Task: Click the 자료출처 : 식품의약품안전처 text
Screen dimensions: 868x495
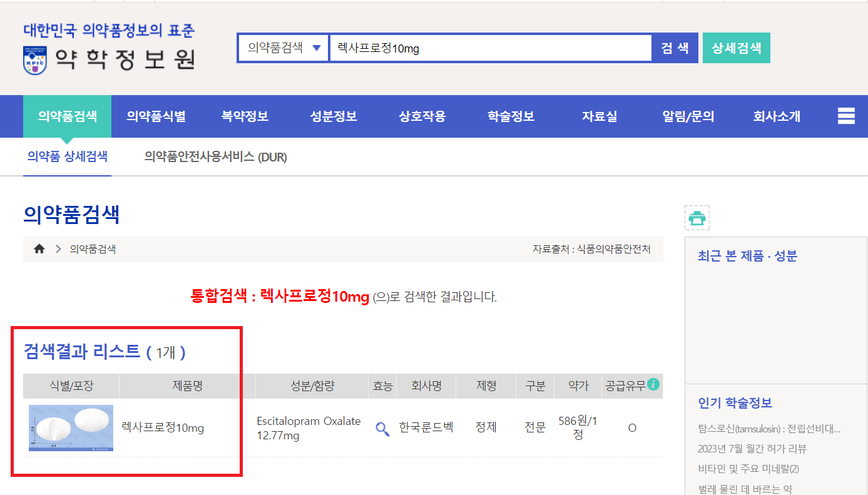Action: [591, 249]
